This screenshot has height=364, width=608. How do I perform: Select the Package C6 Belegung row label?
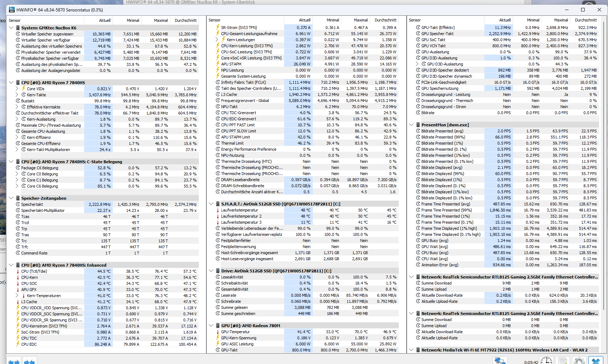(39, 168)
